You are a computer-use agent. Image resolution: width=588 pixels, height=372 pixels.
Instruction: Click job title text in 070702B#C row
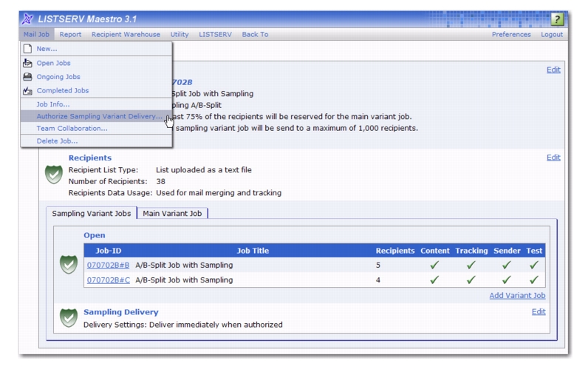coord(184,280)
